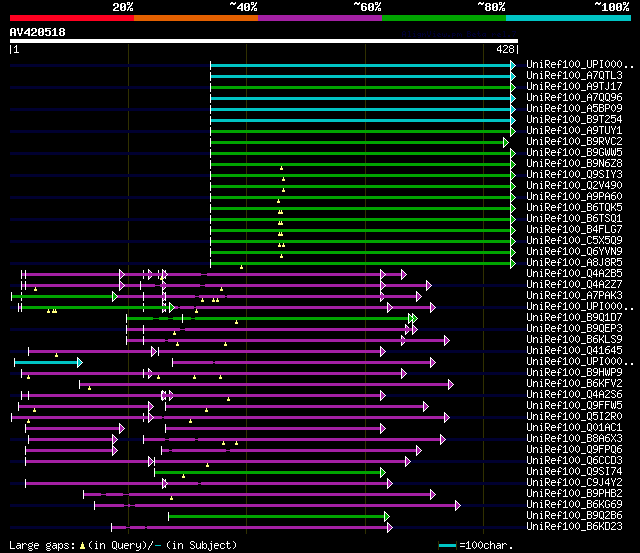Click the cyan ~100% identity legend segment
Image resolution: width=640 pixels, height=553 pixels.
point(568,18)
